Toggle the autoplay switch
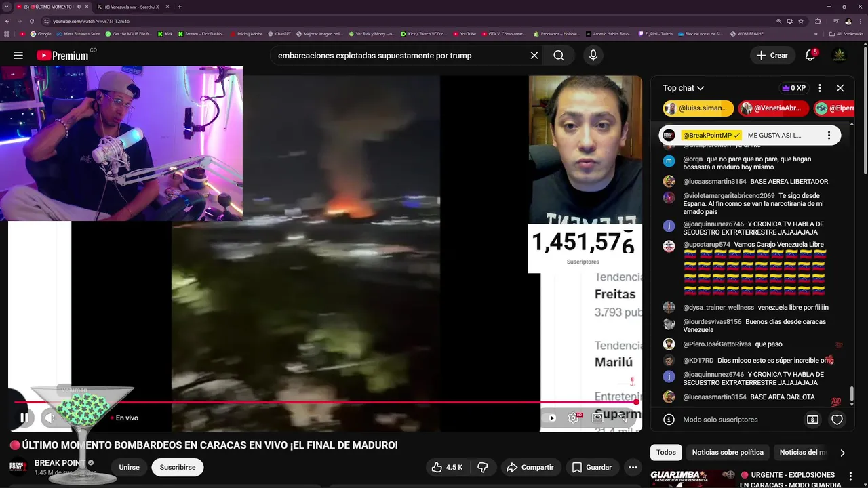Viewport: 868px width, 488px height. click(551, 418)
